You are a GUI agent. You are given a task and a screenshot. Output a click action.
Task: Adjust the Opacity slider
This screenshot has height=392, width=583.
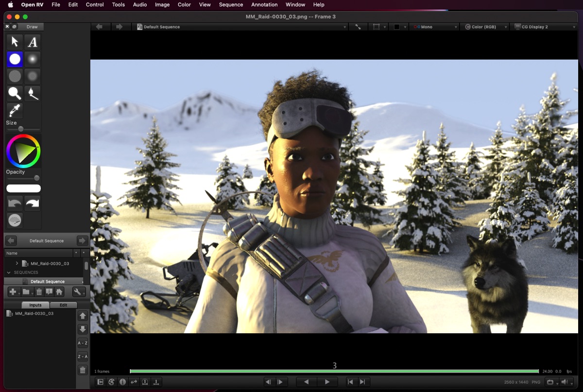click(x=23, y=178)
